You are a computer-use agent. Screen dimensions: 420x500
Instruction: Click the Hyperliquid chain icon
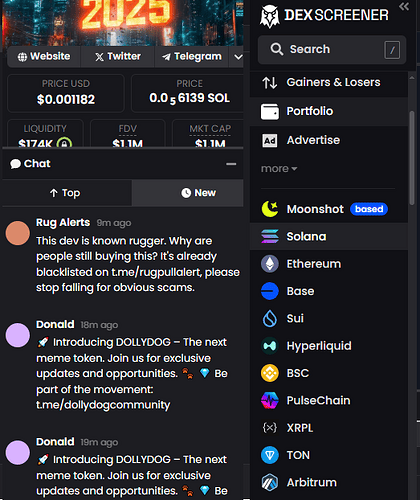coord(270,346)
